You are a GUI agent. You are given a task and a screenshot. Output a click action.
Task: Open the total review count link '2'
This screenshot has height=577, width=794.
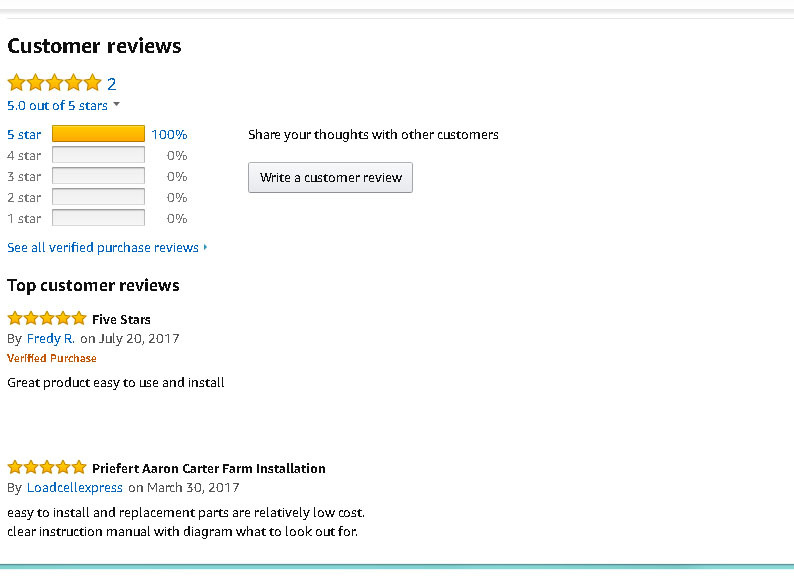[x=112, y=84]
